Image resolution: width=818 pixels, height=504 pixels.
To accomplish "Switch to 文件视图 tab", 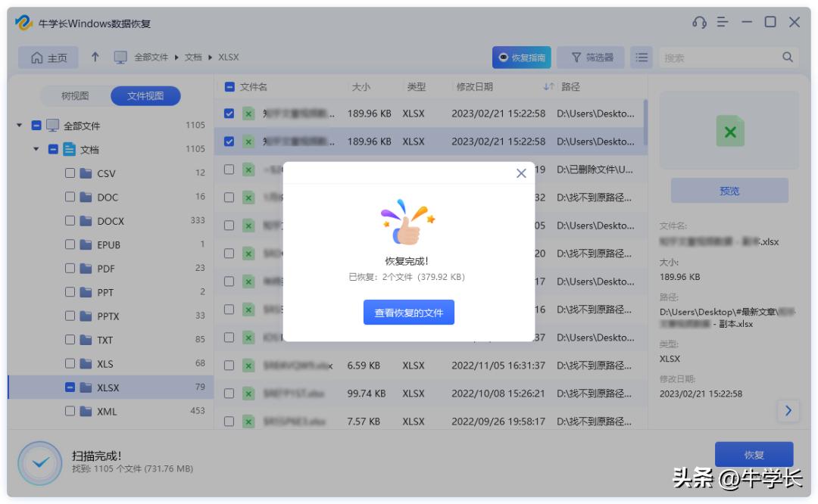I will coord(145,96).
